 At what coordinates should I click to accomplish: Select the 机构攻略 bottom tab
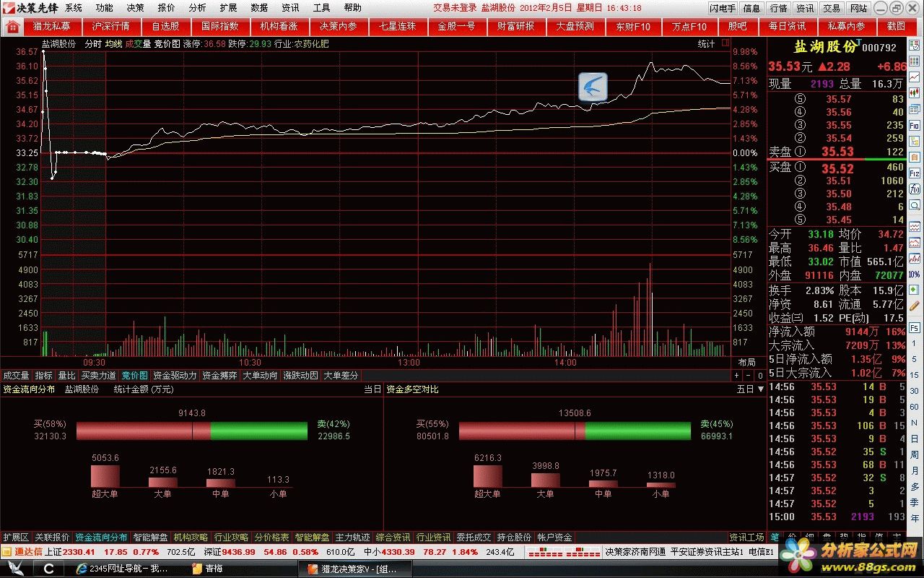tap(191, 538)
